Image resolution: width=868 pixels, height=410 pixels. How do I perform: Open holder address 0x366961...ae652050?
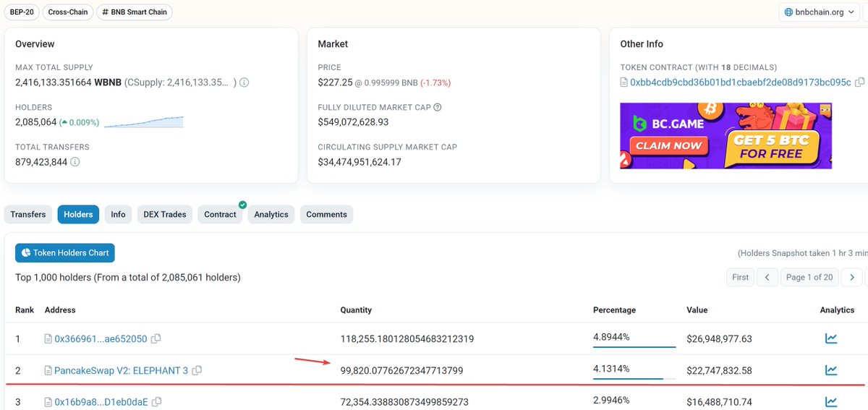pos(101,338)
